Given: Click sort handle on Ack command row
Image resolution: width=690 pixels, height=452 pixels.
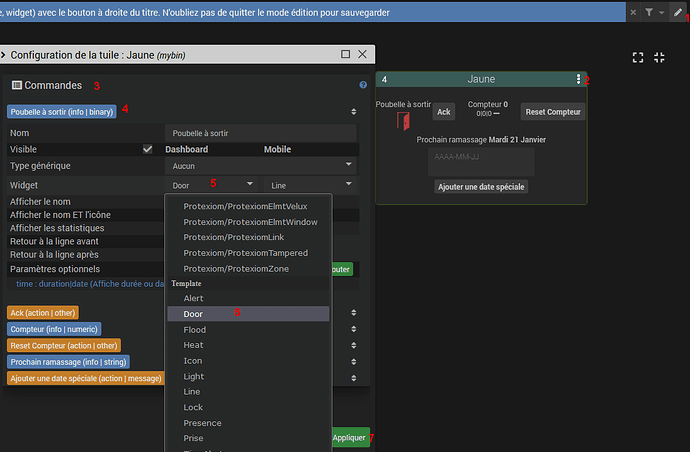Looking at the screenshot, I should pos(353,313).
